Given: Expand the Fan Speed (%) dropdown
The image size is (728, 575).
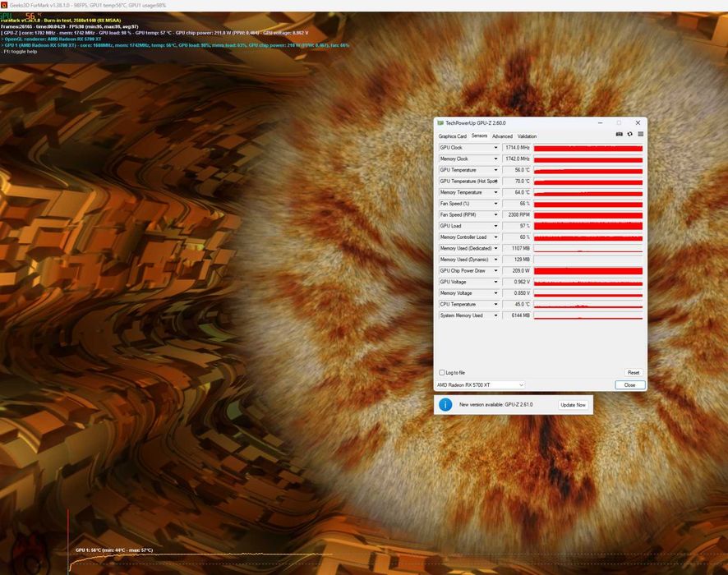Looking at the screenshot, I should click(495, 204).
